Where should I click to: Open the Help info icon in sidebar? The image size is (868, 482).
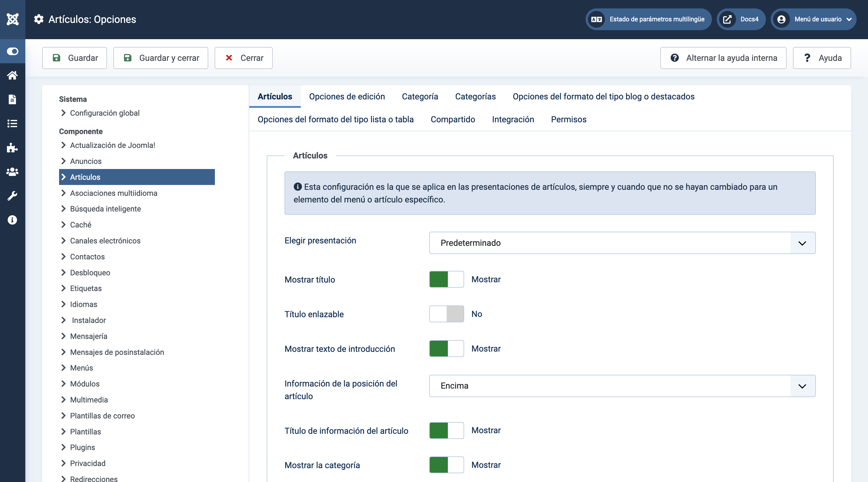(12, 220)
